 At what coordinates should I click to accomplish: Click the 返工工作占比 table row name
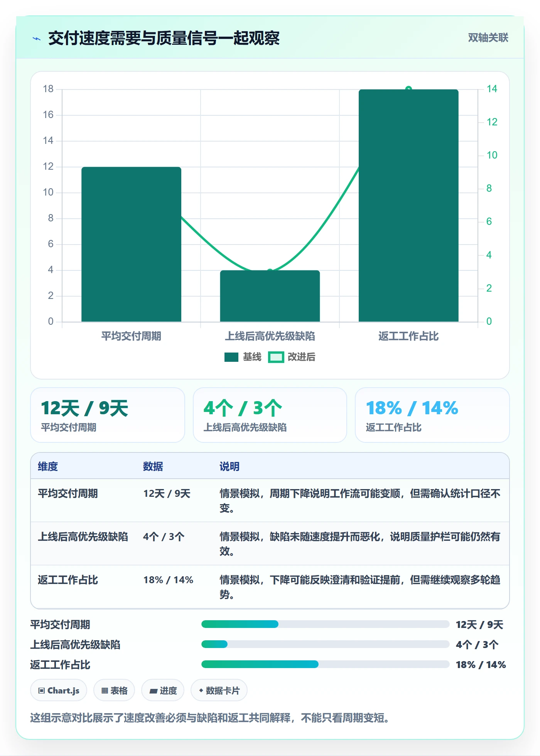pyautogui.click(x=68, y=580)
